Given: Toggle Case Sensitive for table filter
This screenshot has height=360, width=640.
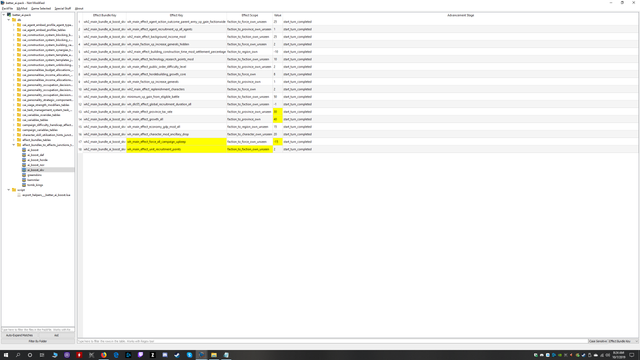Looking at the screenshot, I should point(598,341).
